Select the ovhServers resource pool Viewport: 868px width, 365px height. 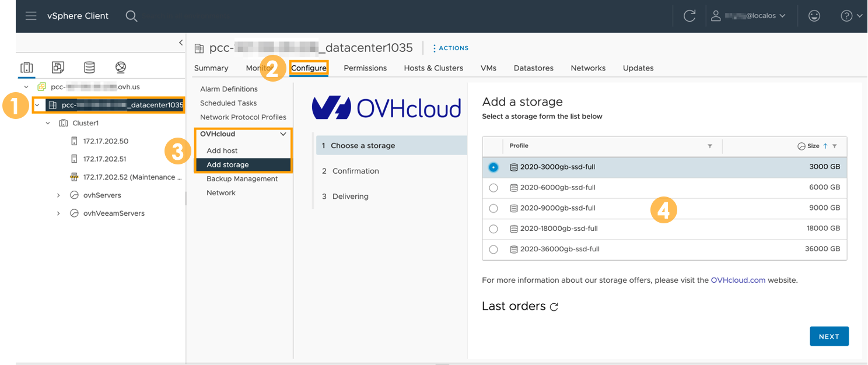[x=102, y=195]
